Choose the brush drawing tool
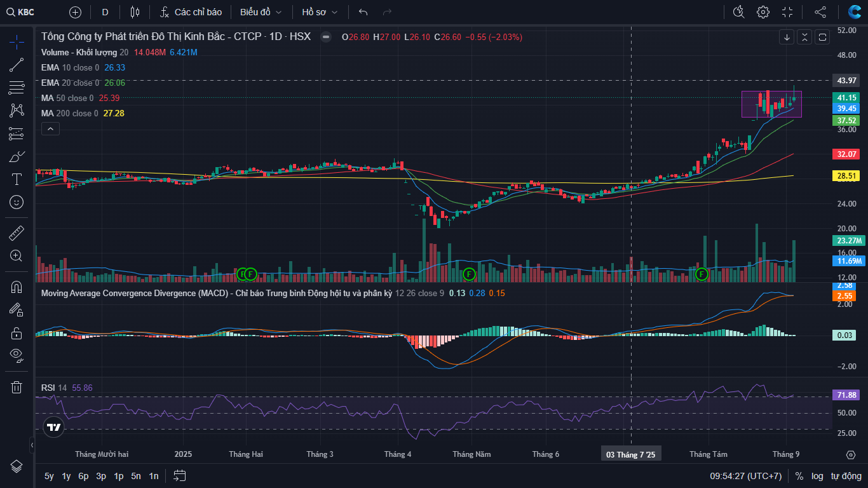 (17, 156)
